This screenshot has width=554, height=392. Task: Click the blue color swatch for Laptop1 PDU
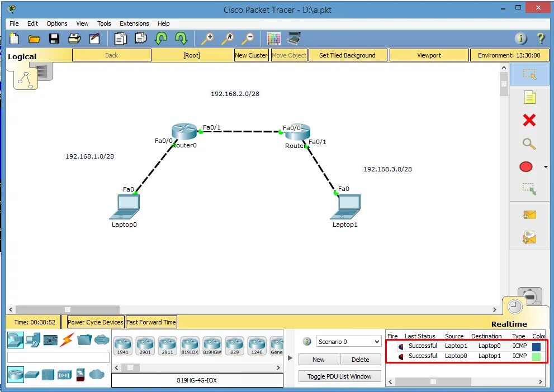[536, 346]
